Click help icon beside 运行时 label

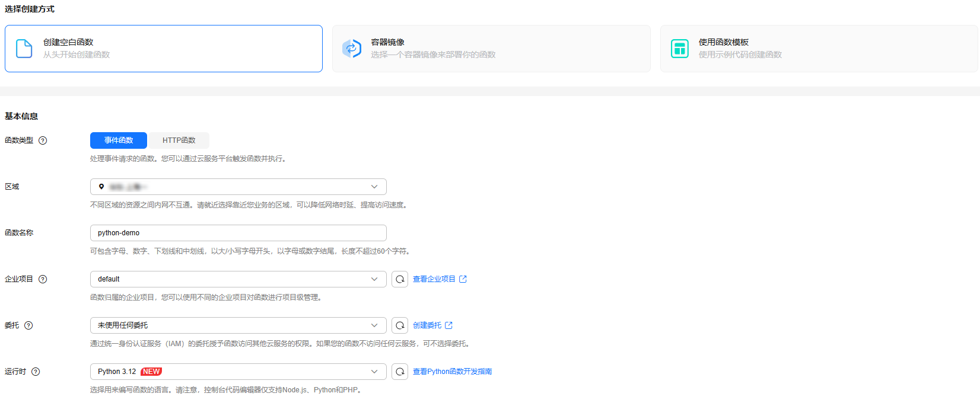[36, 372]
